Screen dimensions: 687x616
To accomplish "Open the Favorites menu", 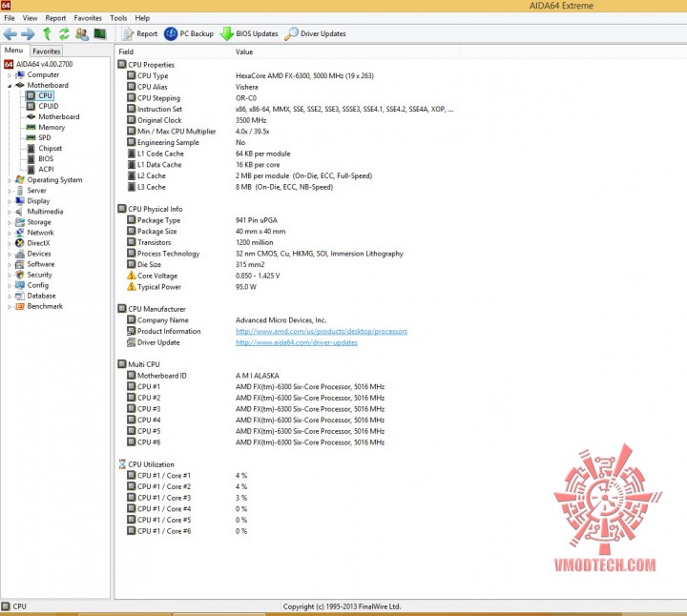I will pyautogui.click(x=88, y=18).
